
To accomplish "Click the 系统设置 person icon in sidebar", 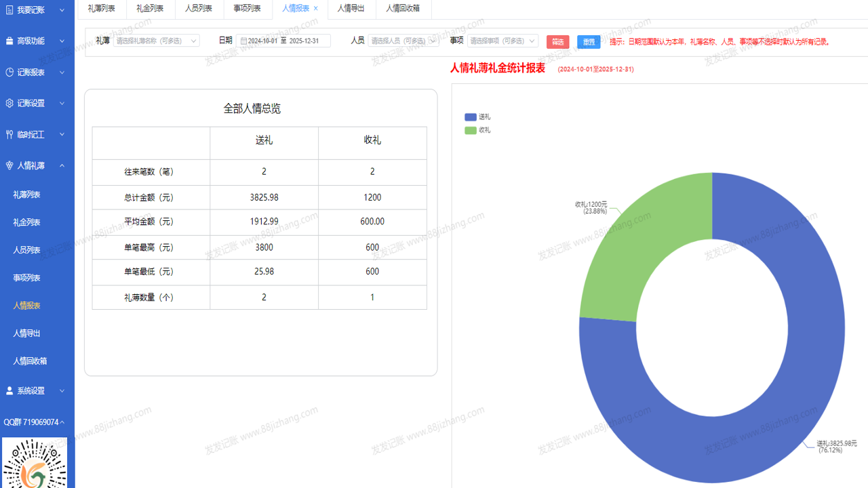I will click(9, 391).
